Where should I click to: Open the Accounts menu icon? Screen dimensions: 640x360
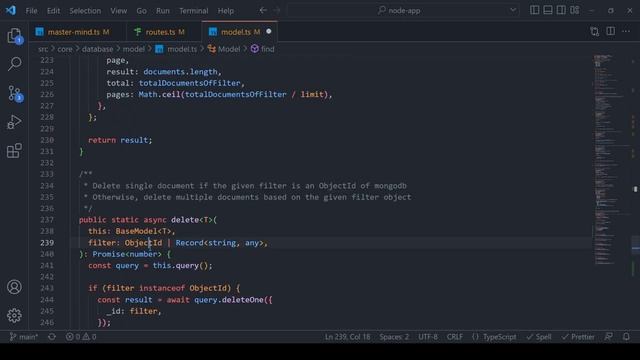14,287
